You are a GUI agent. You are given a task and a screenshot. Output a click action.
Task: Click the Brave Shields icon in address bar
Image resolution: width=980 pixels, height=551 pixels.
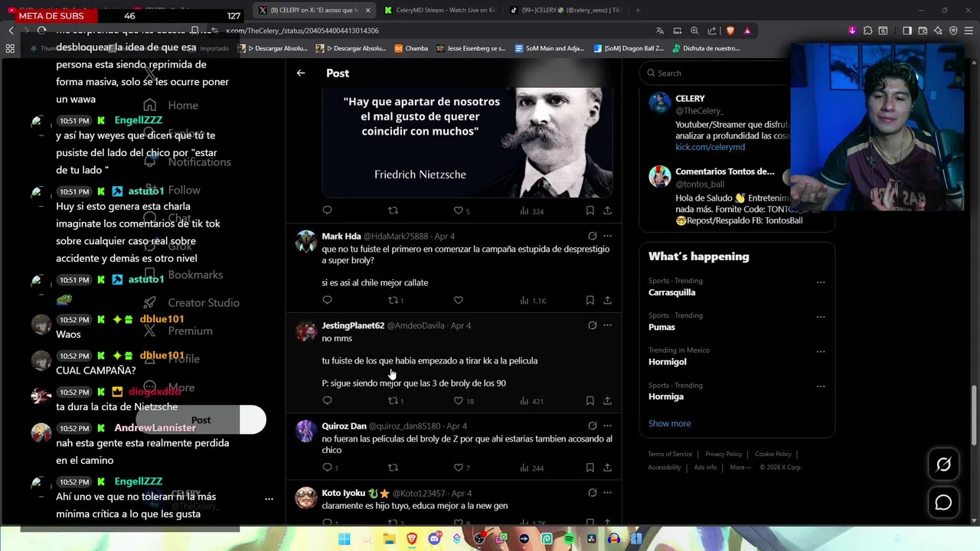(730, 31)
